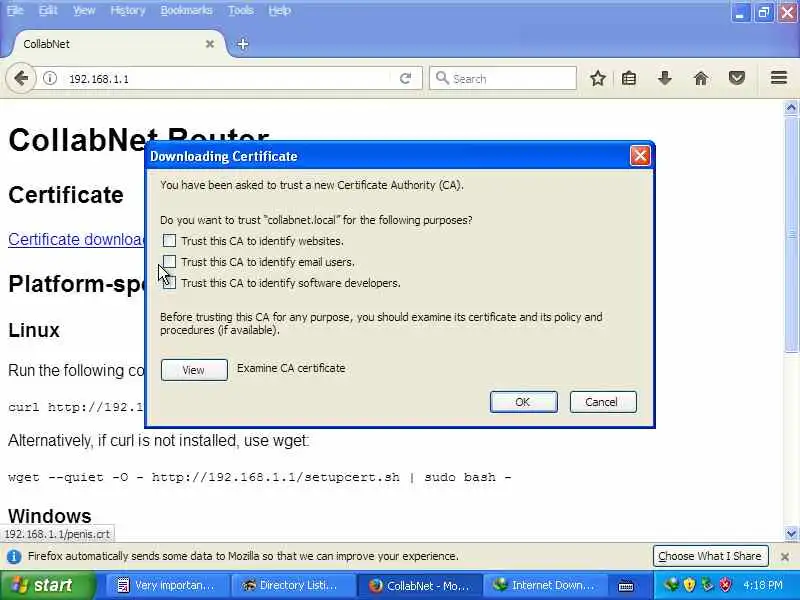Screen dimensions: 800x600
Task: Click the red shield tray icon
Action: coord(725,585)
